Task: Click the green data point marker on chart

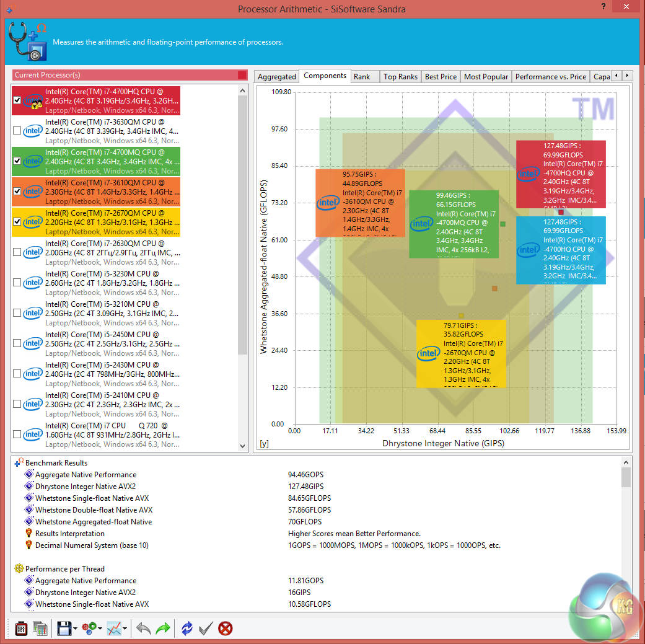Action: click(x=502, y=224)
